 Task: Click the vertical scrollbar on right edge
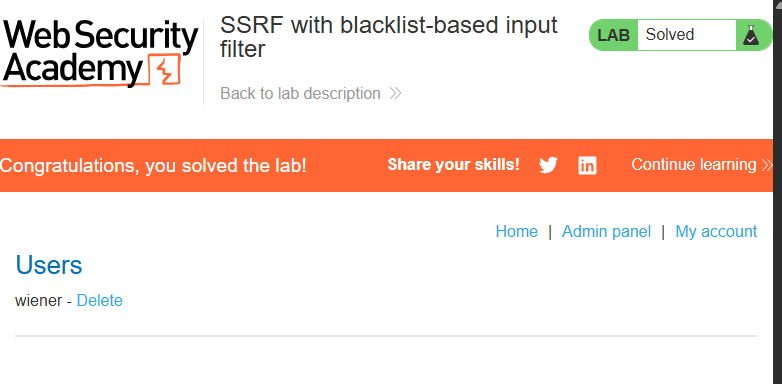pos(778,192)
